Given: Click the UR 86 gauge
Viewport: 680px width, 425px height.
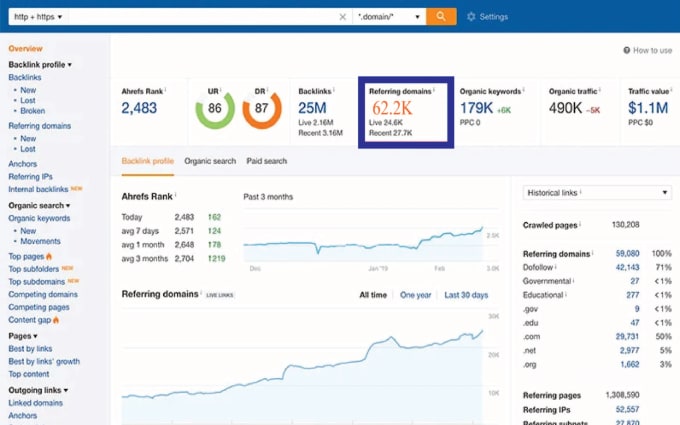Looking at the screenshot, I should click(x=215, y=108).
